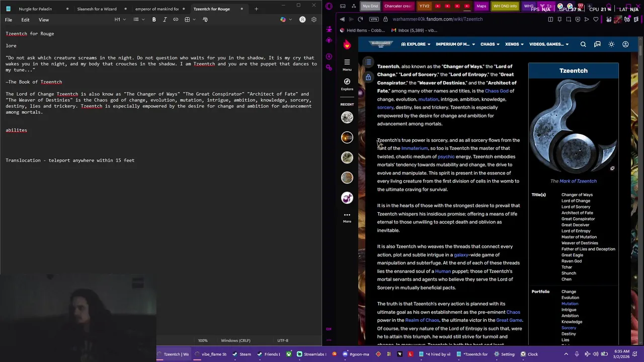
Task: Toggle bold formatting in Notepad
Action: tap(154, 20)
